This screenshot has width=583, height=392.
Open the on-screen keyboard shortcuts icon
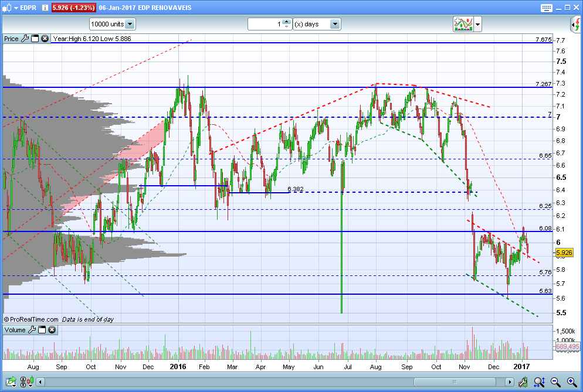point(546,8)
